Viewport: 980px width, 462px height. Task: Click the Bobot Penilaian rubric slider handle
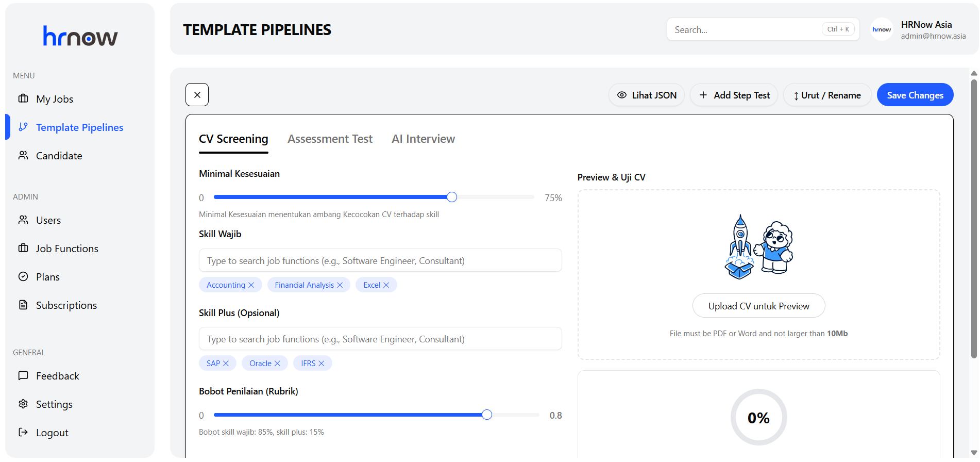[x=487, y=415]
